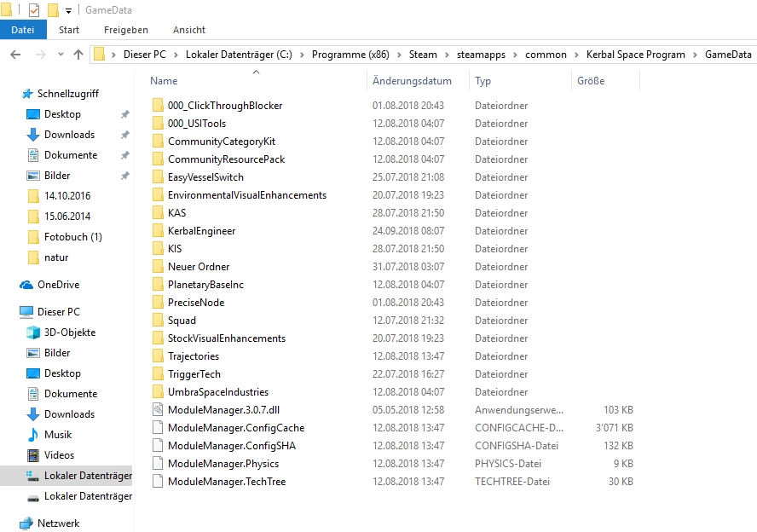Switch to the Ansicht ribbon tab
Screen dimensions: 757x532
(x=188, y=30)
